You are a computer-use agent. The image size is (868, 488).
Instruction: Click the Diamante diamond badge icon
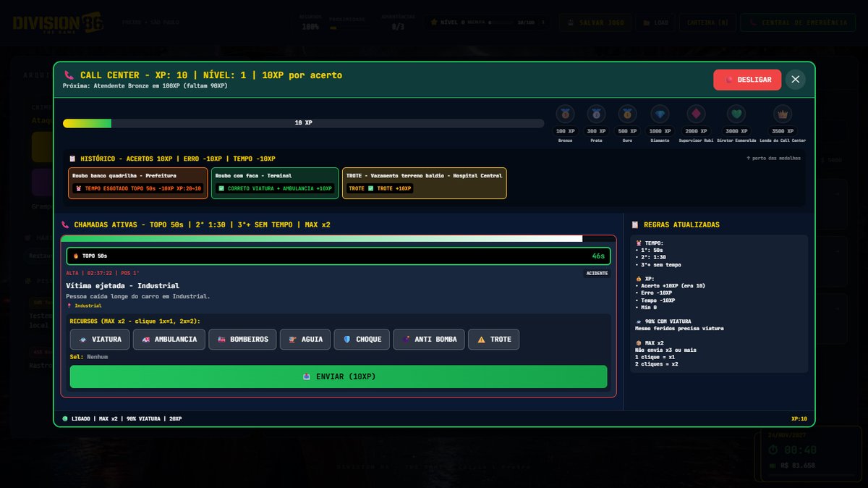pos(660,114)
